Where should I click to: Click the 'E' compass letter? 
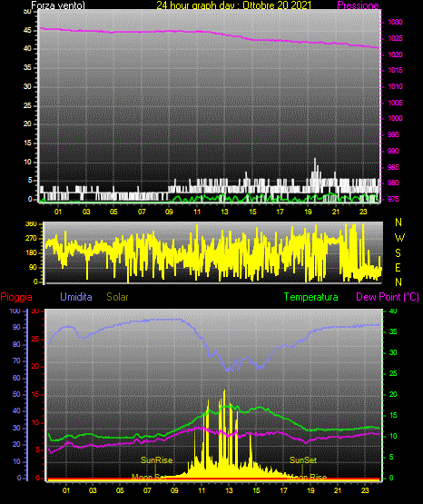click(398, 268)
